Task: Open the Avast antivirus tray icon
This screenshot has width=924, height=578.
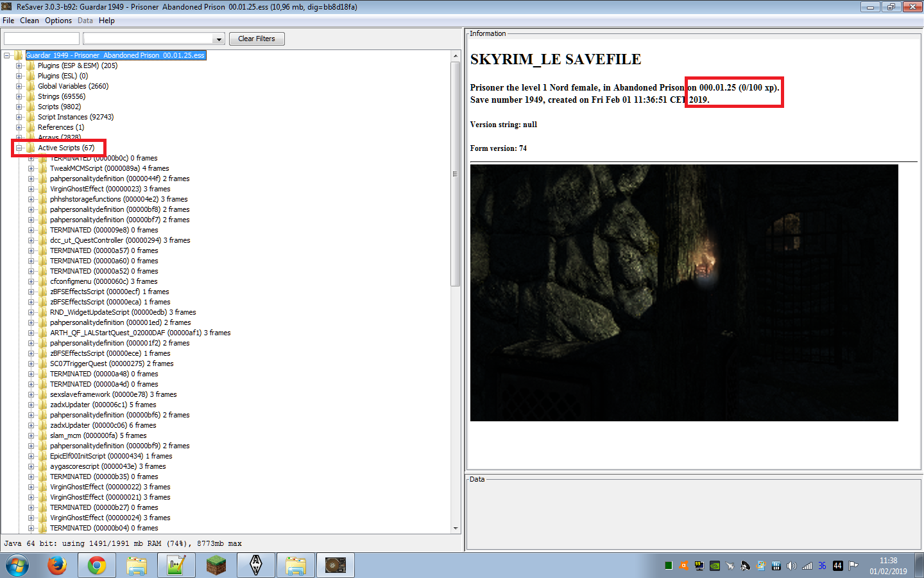Action: tap(685, 565)
